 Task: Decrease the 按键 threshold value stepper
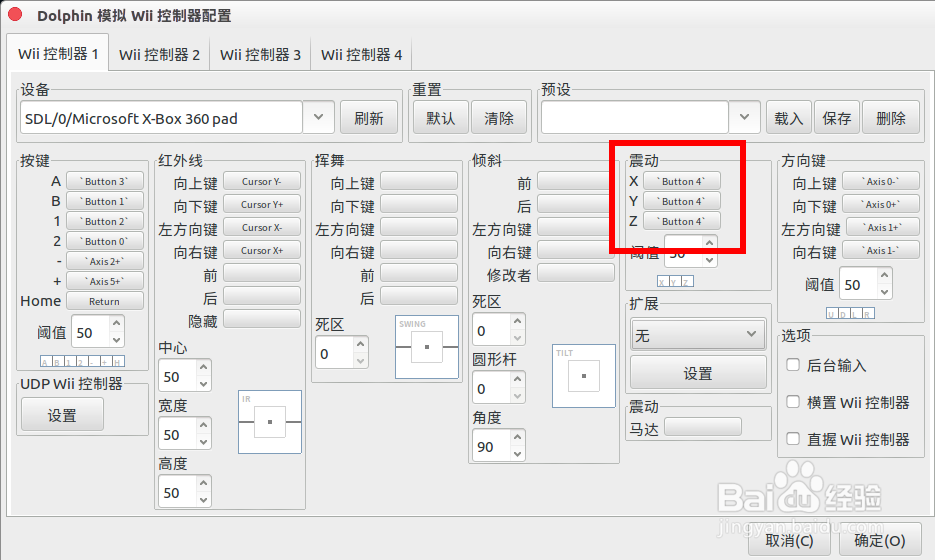[116, 340]
